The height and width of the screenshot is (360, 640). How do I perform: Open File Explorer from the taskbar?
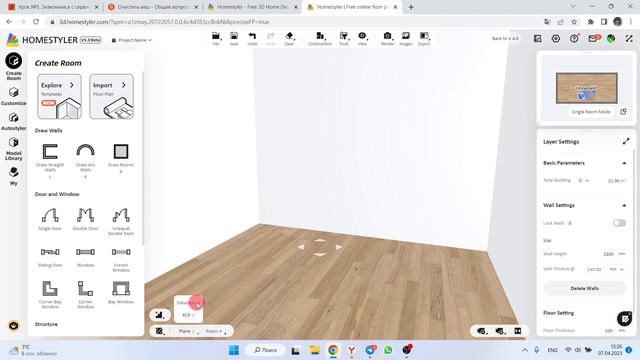(x=314, y=350)
